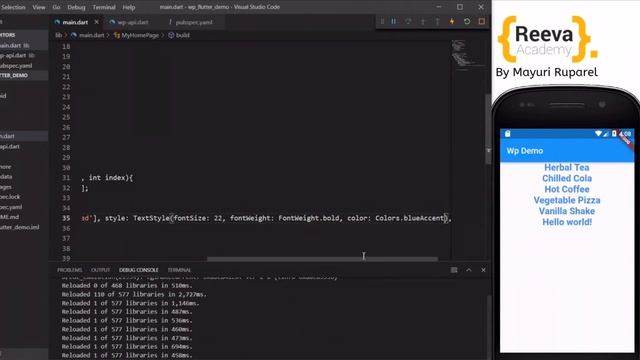Select highlighted main.dart in file tree
Screen dimensions: 640x360
tap(24, 136)
